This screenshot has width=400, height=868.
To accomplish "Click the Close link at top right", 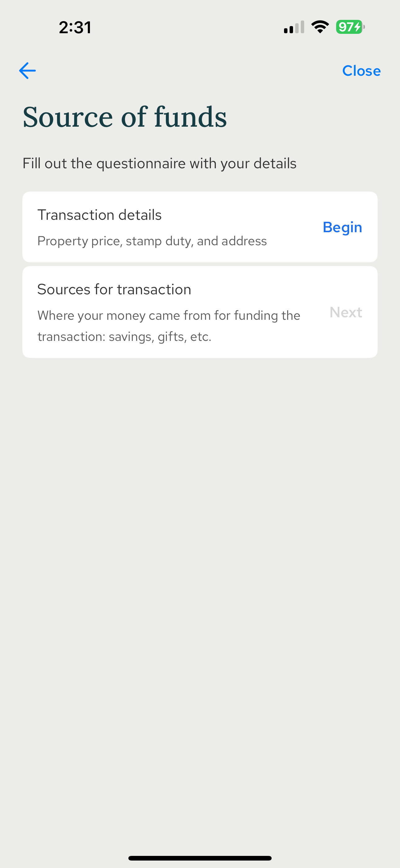I will [361, 71].
